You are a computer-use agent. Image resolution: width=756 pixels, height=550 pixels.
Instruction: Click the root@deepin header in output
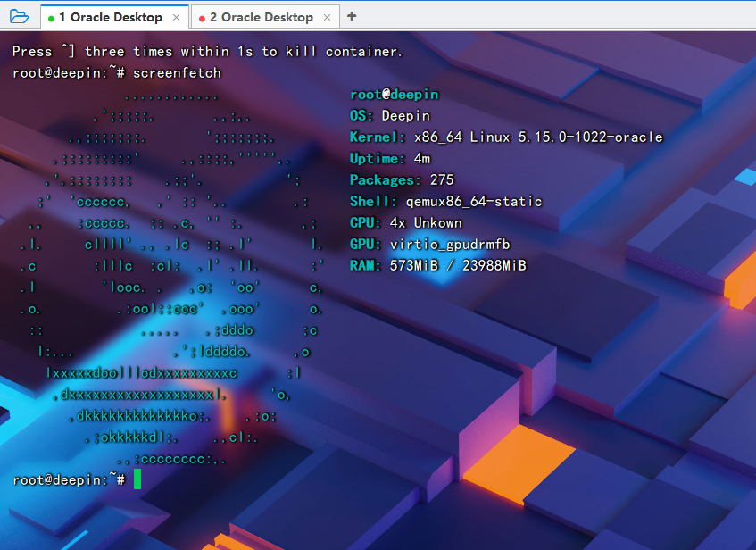click(394, 95)
